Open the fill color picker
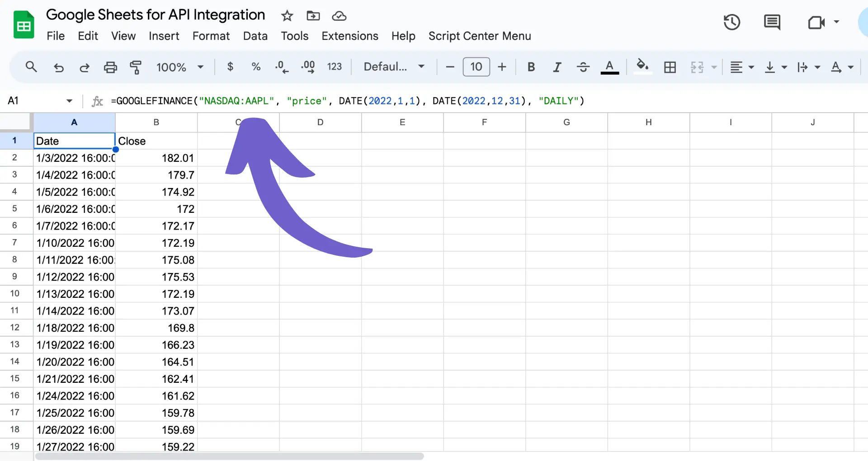 click(x=642, y=67)
